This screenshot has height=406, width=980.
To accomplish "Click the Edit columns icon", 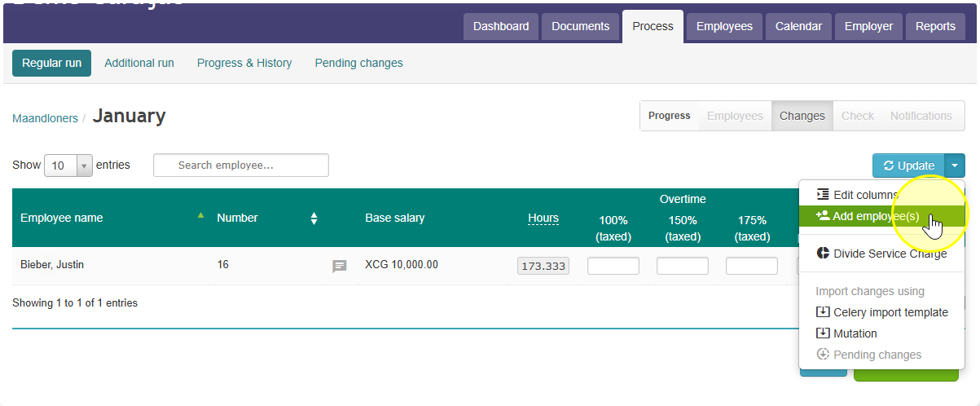I will point(823,194).
